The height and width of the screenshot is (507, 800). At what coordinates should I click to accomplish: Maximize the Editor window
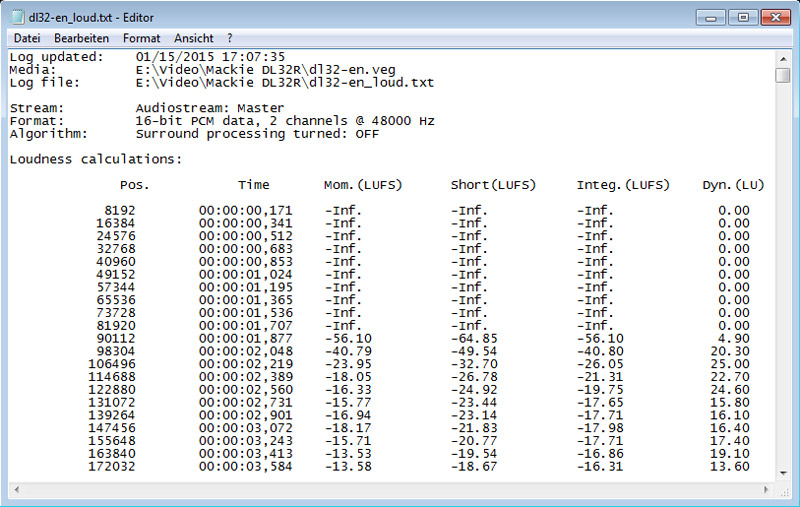tap(741, 17)
